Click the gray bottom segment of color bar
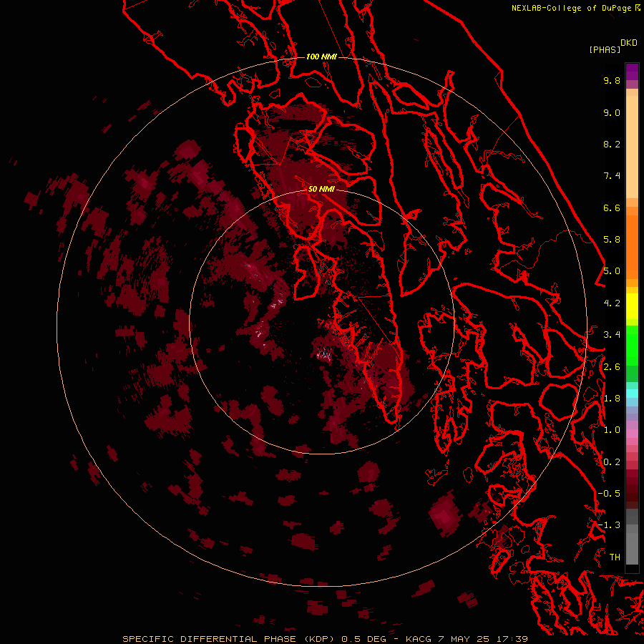The width and height of the screenshot is (644, 644). tap(632, 548)
